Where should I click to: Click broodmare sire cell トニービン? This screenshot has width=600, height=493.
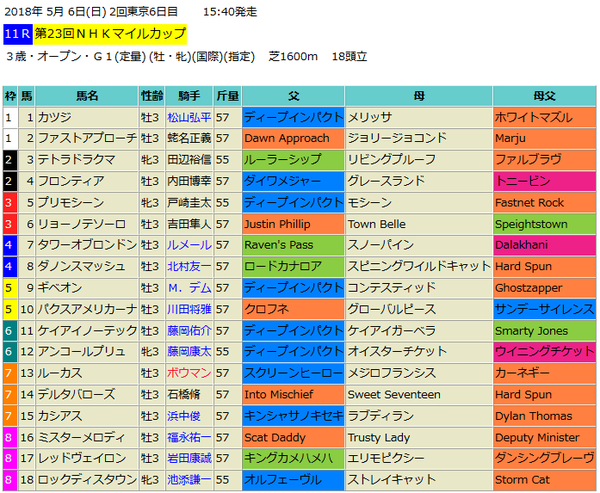545,181
